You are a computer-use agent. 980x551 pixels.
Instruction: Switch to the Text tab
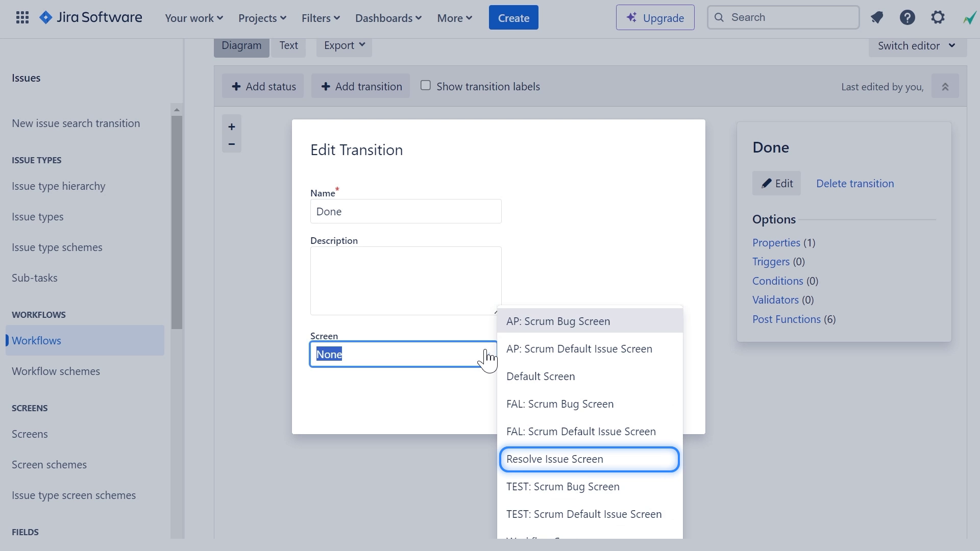(x=288, y=45)
